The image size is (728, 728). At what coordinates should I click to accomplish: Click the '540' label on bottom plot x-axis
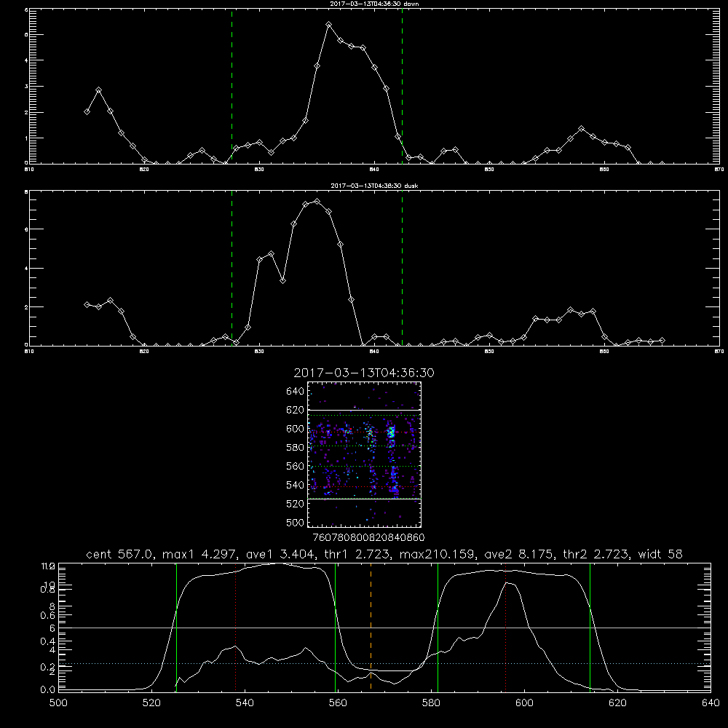pos(245,703)
